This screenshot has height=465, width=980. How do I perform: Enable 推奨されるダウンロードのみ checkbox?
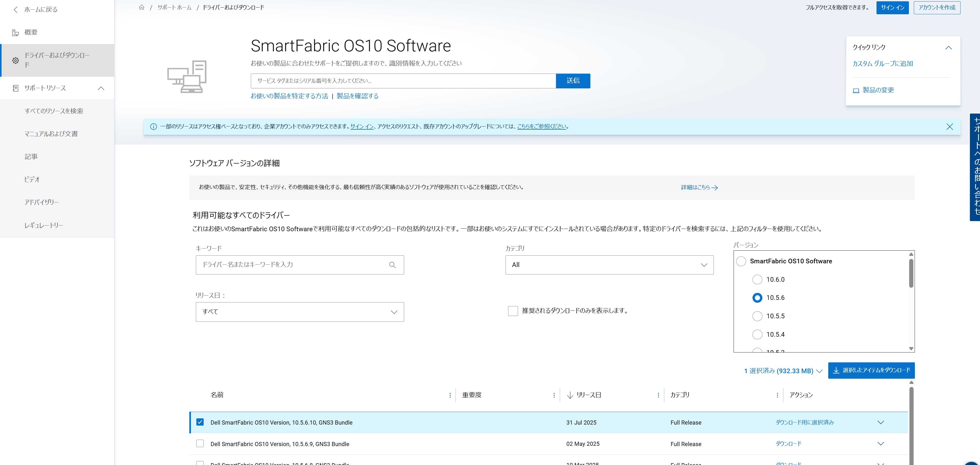pos(513,311)
